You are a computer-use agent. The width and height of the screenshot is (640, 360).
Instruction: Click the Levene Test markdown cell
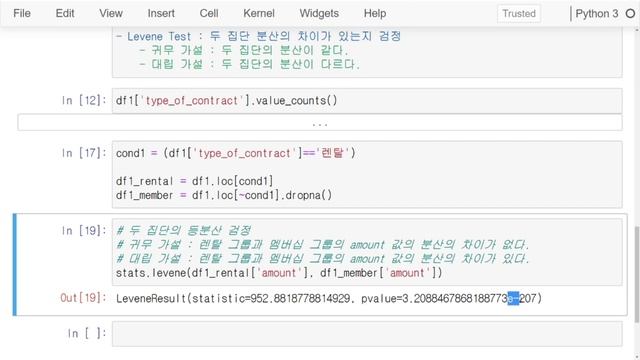pos(367,51)
